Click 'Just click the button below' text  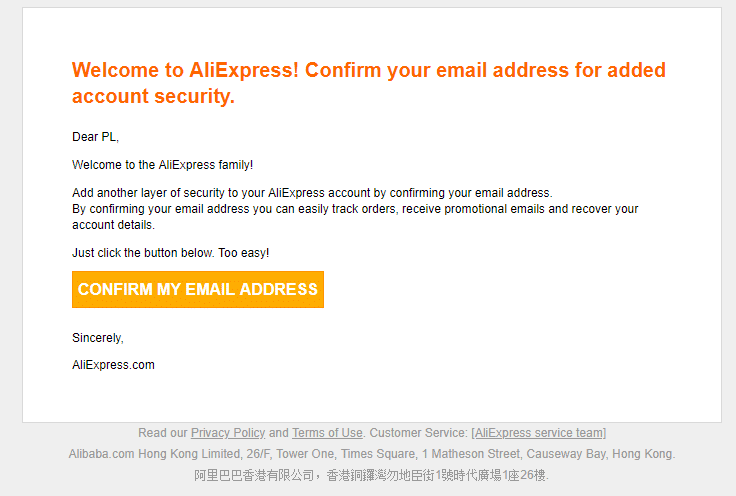pos(170,253)
